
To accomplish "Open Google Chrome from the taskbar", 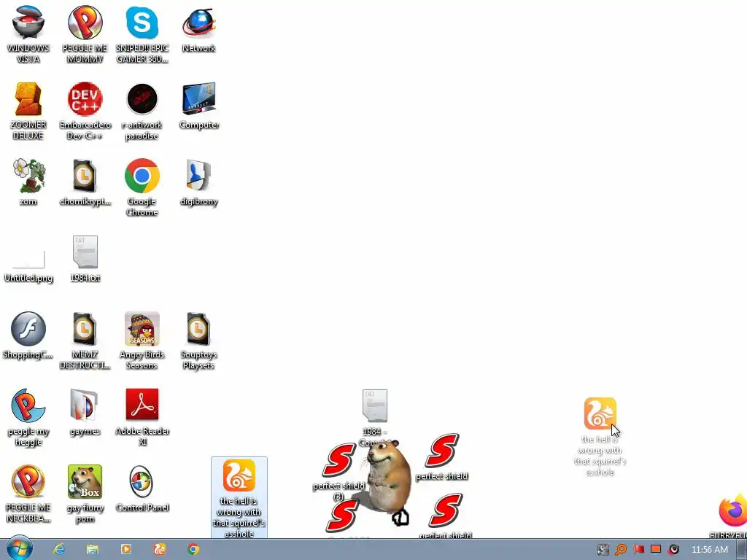I will click(x=193, y=549).
